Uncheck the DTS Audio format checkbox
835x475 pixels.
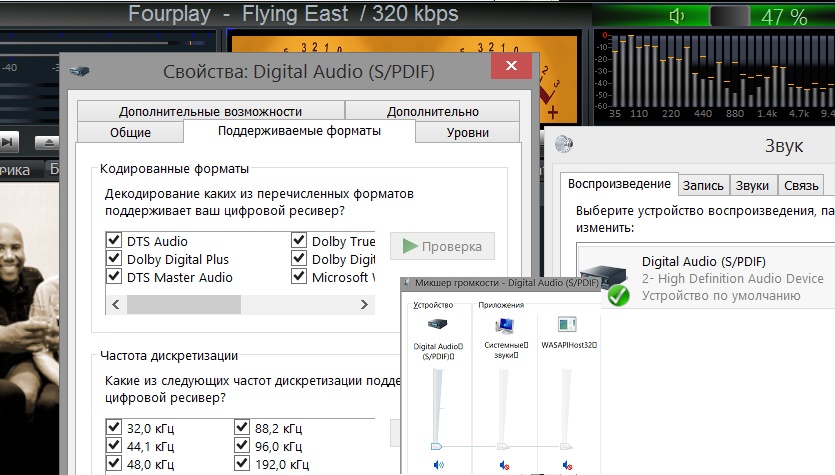pyautogui.click(x=113, y=241)
